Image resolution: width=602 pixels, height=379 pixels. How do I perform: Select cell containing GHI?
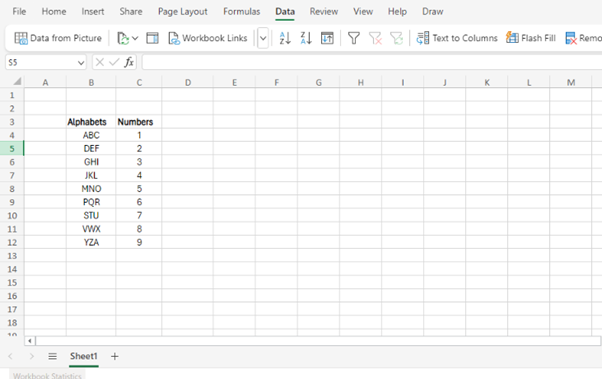[x=91, y=162]
